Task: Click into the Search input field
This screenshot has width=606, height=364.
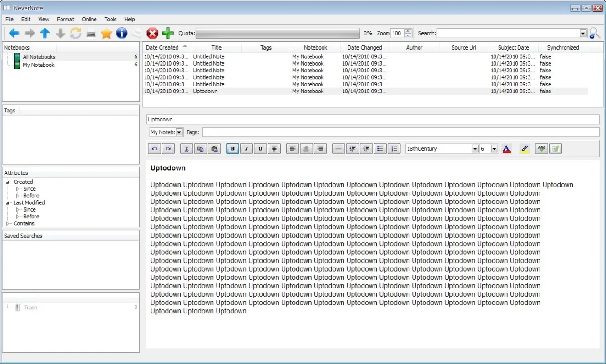Action: (508, 33)
